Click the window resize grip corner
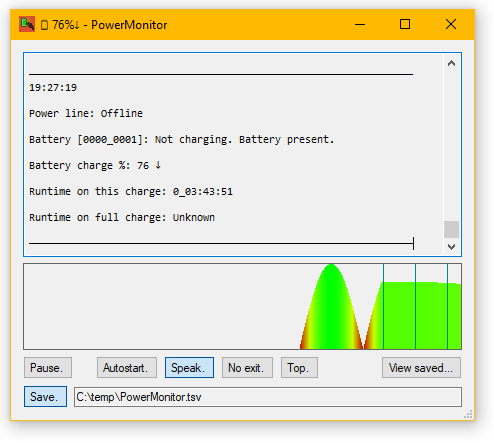 (468, 414)
